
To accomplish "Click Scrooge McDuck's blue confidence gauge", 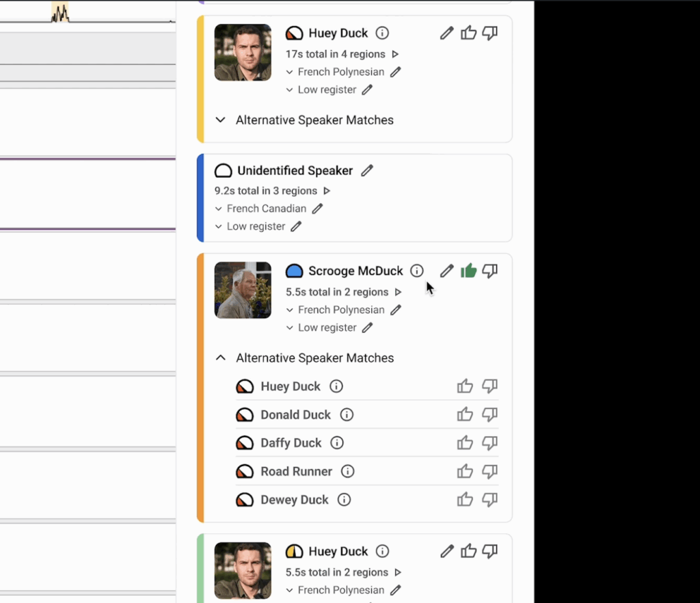I will [294, 271].
